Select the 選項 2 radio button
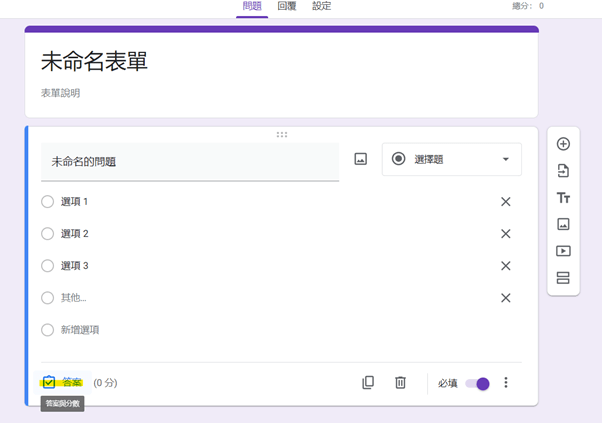 click(48, 233)
